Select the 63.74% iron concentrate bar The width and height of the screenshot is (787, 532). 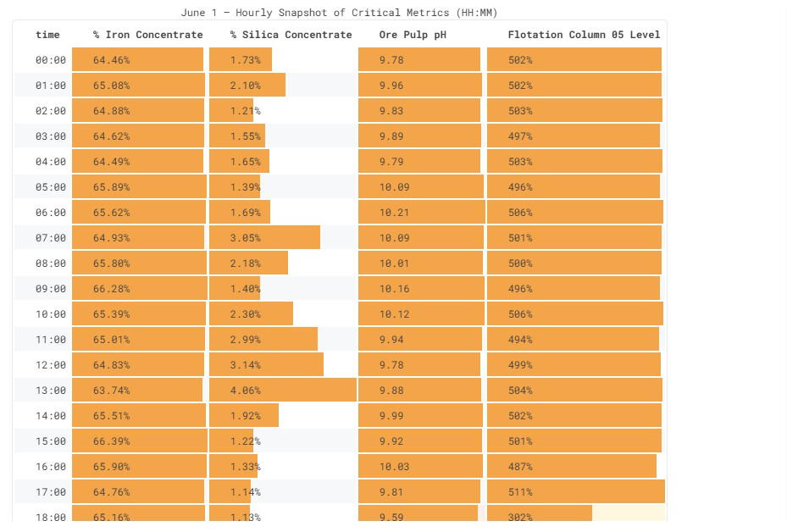(137, 391)
